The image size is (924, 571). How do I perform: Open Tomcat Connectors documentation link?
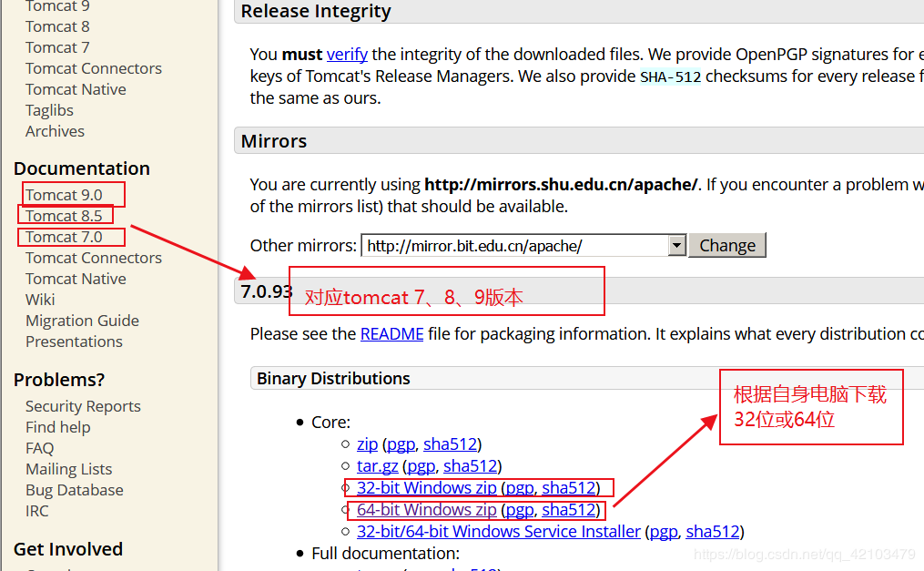point(93,258)
